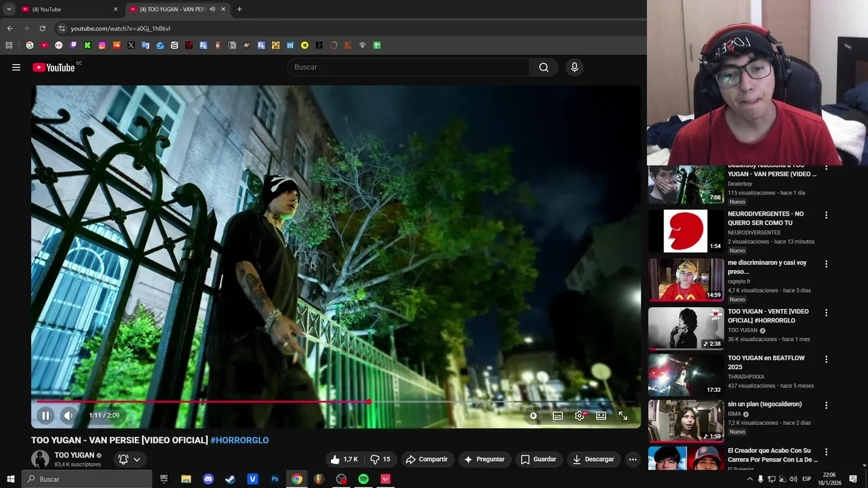
Task: Open player settings gear
Action: pyautogui.click(x=579, y=415)
